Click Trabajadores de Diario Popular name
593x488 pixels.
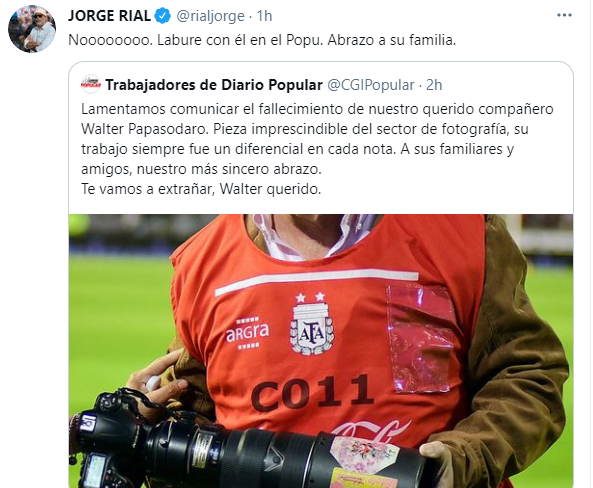tap(214, 85)
